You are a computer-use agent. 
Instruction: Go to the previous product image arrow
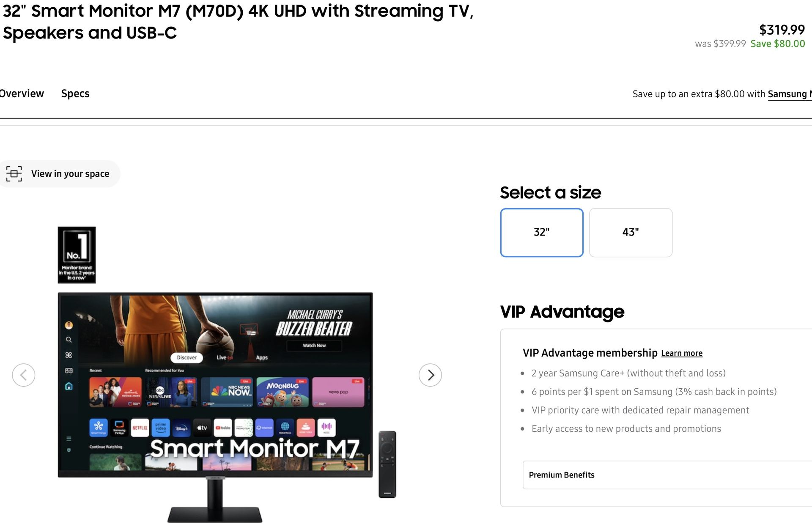pos(24,375)
